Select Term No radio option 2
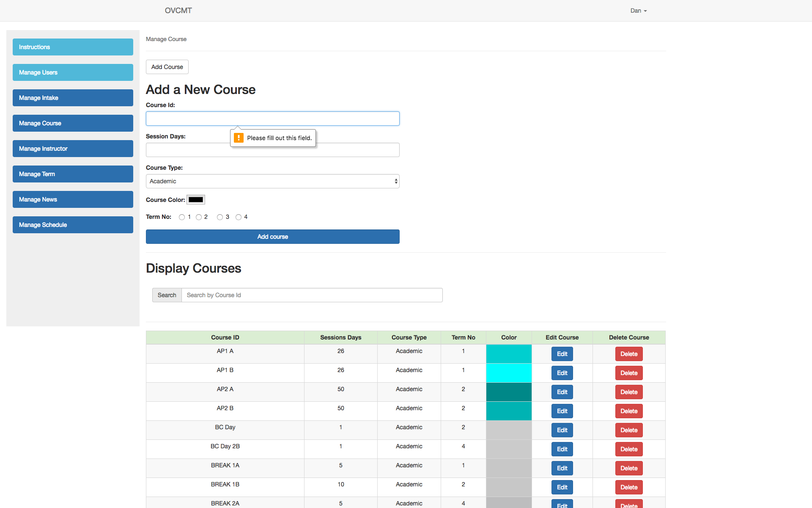Viewport: 812px width, 508px height. pos(199,217)
